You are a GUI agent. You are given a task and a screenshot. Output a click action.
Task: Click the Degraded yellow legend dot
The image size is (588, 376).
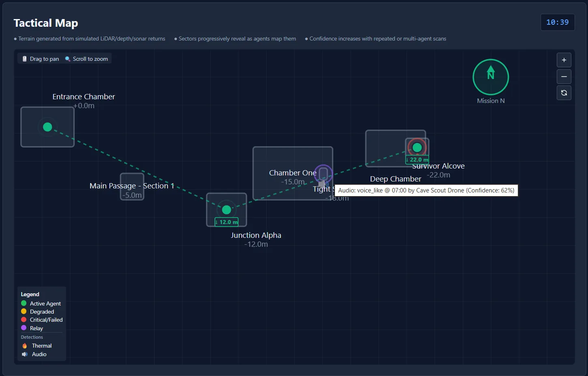[24, 311]
